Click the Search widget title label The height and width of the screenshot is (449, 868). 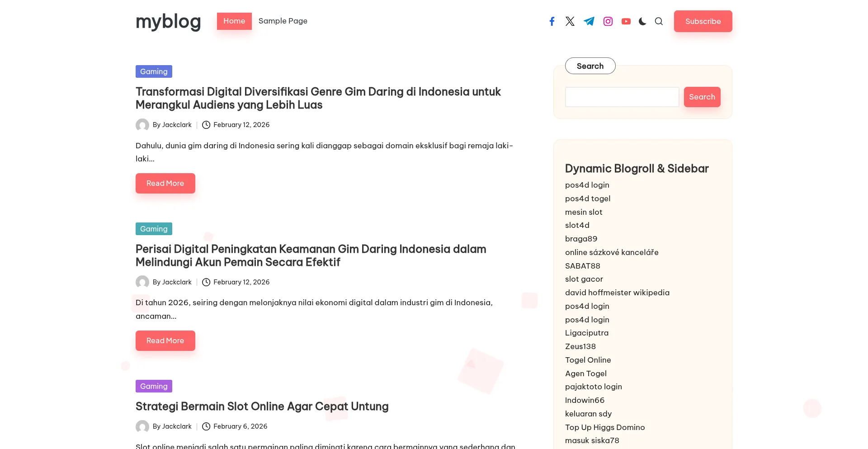tap(590, 66)
